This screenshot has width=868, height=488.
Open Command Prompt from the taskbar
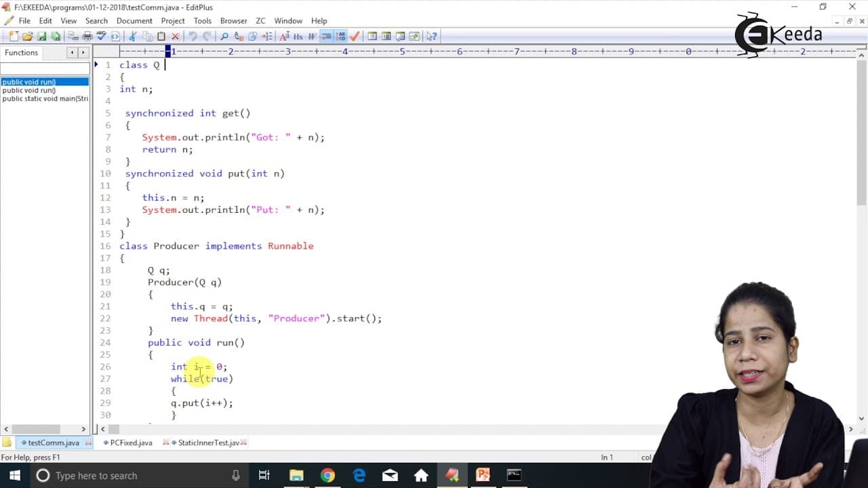[x=514, y=475]
